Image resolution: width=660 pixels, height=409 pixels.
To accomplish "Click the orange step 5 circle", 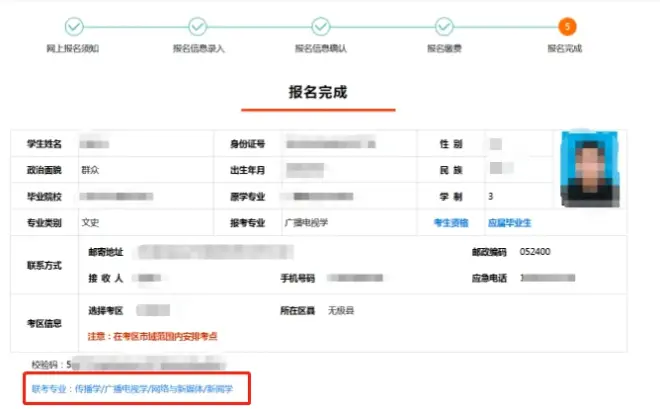I will [567, 26].
